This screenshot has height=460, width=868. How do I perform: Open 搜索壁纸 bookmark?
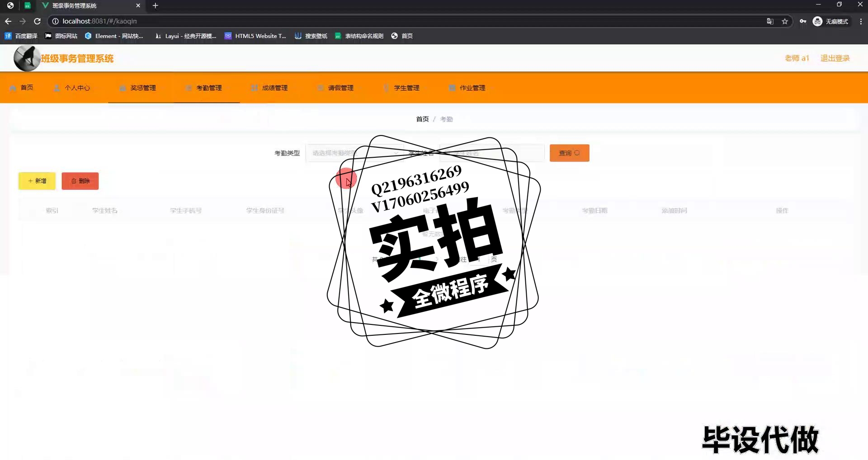pyautogui.click(x=311, y=36)
